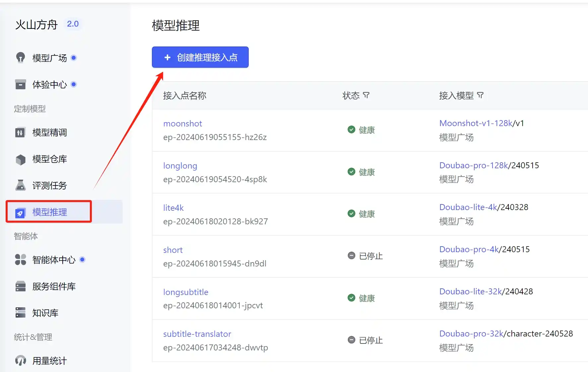Viewport: 588px width, 372px height.
Task: Click endpoint ID ep-20240618014001-jpcvt
Action: point(213,305)
